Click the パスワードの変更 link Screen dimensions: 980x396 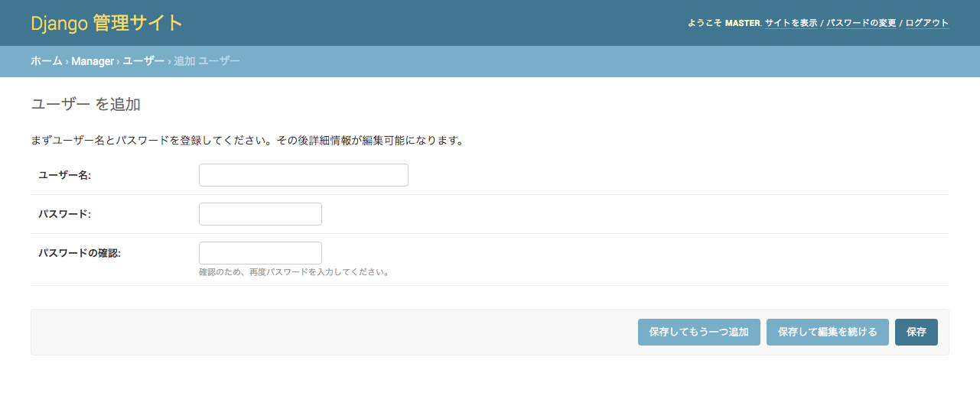[x=861, y=23]
